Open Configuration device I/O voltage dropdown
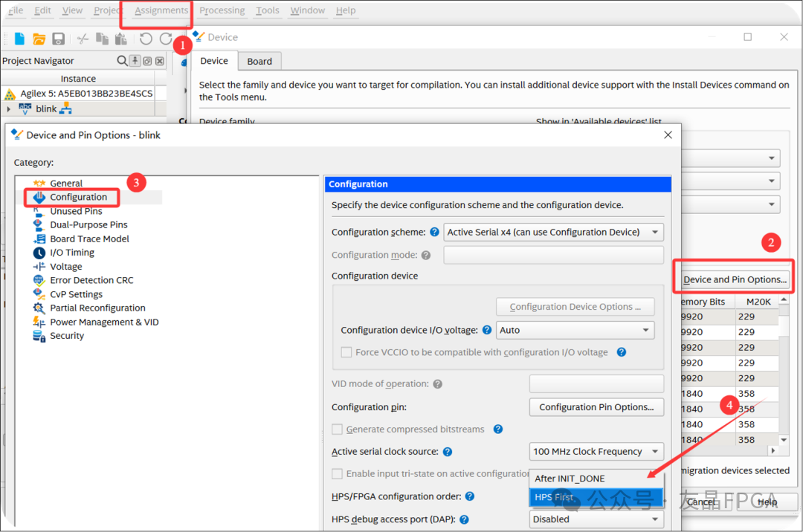Screen dimensions: 803x532 pyautogui.click(x=575, y=330)
